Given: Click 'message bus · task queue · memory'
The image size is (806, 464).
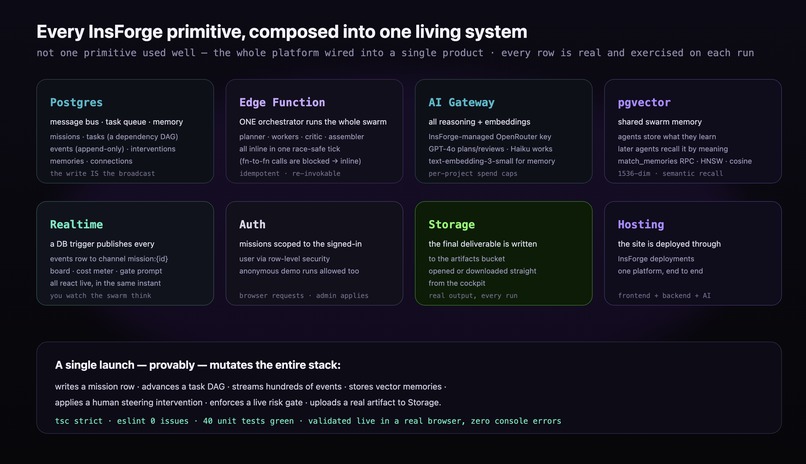Looking at the screenshot, I should pos(116,122).
